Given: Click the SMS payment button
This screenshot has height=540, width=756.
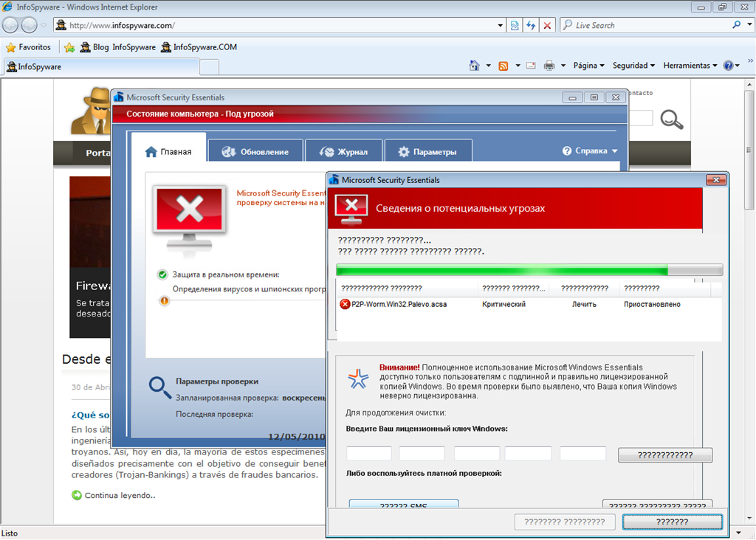Looking at the screenshot, I should click(404, 504).
